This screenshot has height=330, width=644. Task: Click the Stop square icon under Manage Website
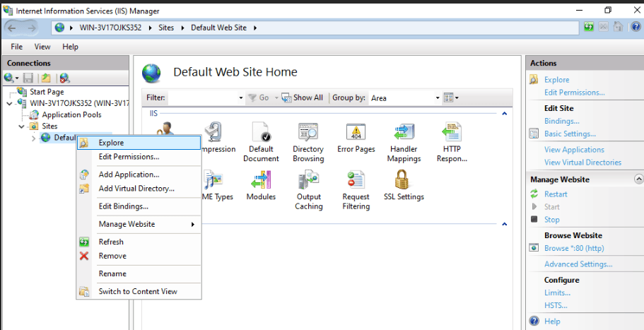pos(534,219)
